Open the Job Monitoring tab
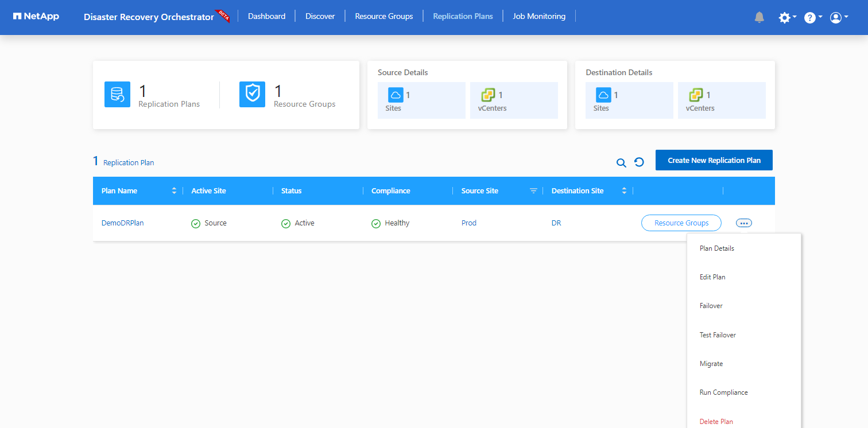 coord(538,16)
